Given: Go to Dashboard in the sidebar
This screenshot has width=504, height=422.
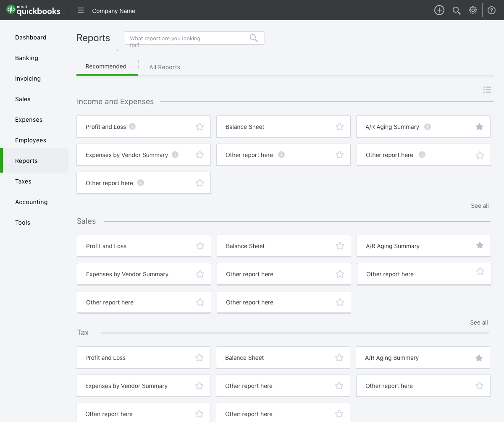Looking at the screenshot, I should tap(31, 37).
